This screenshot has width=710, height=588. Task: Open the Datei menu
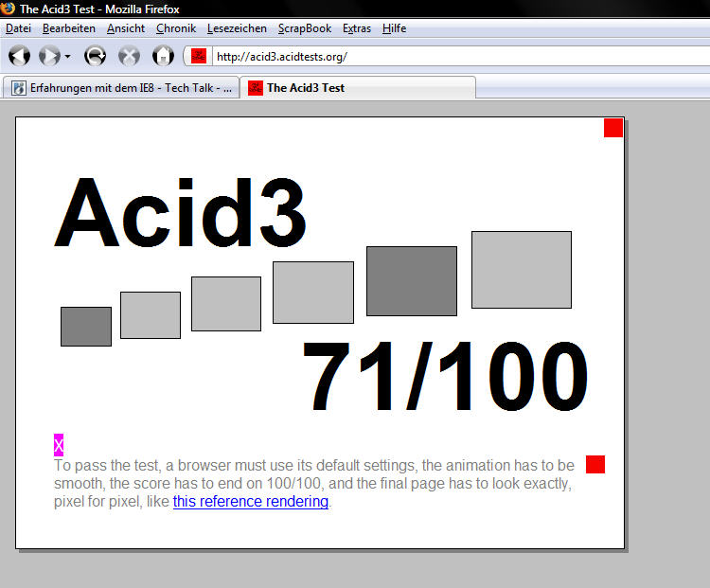pos(18,28)
